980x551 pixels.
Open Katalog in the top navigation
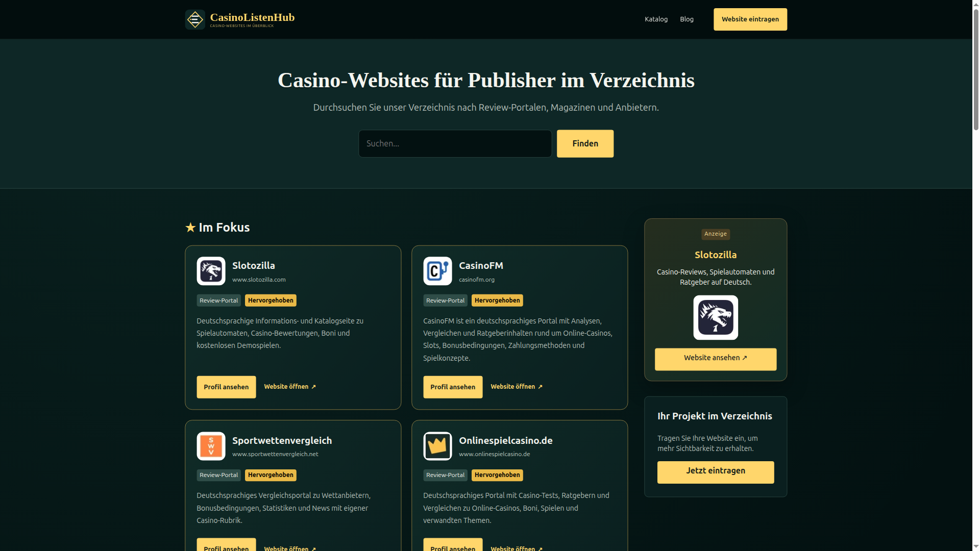click(x=656, y=19)
